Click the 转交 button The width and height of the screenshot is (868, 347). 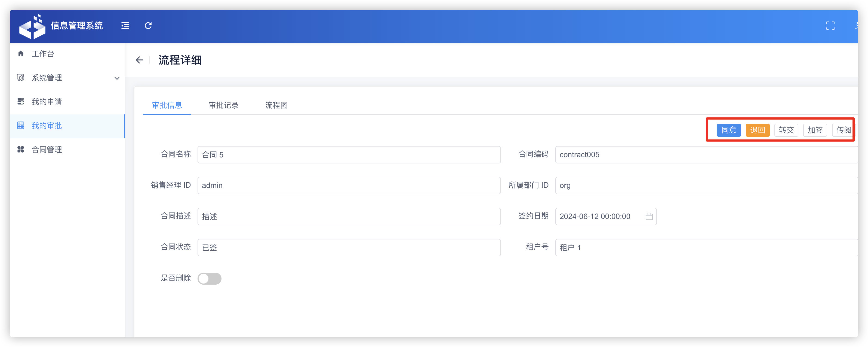point(786,130)
